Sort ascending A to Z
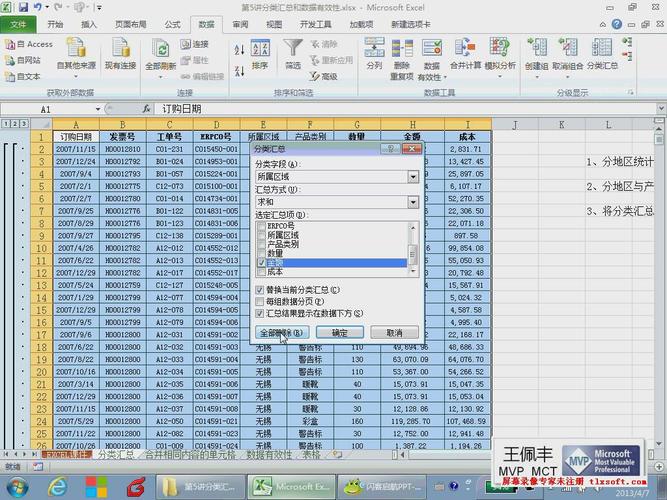The width and height of the screenshot is (667, 500). (239, 50)
